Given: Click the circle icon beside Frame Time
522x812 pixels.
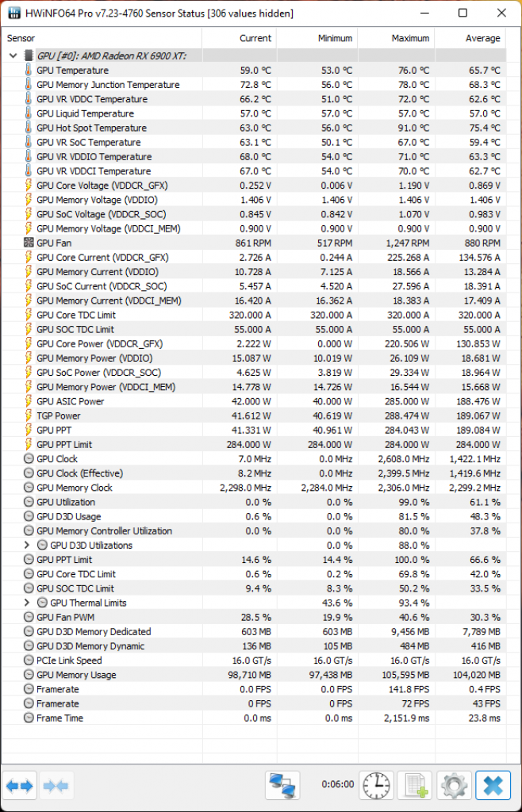Looking at the screenshot, I should coord(29,718).
